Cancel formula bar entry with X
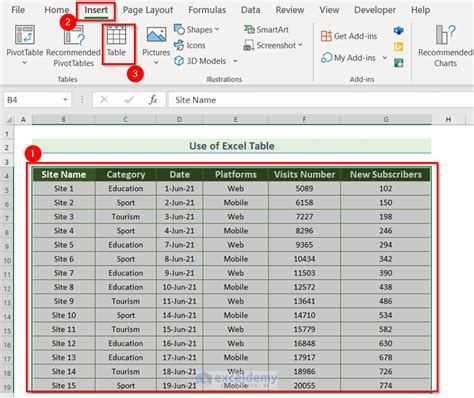Image resolution: width=474 pixels, height=398 pixels. (x=104, y=100)
